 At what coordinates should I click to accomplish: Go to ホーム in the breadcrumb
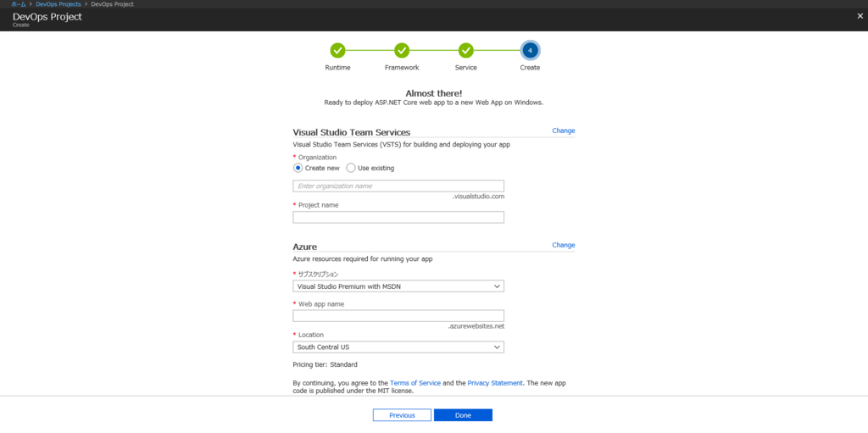(x=19, y=4)
